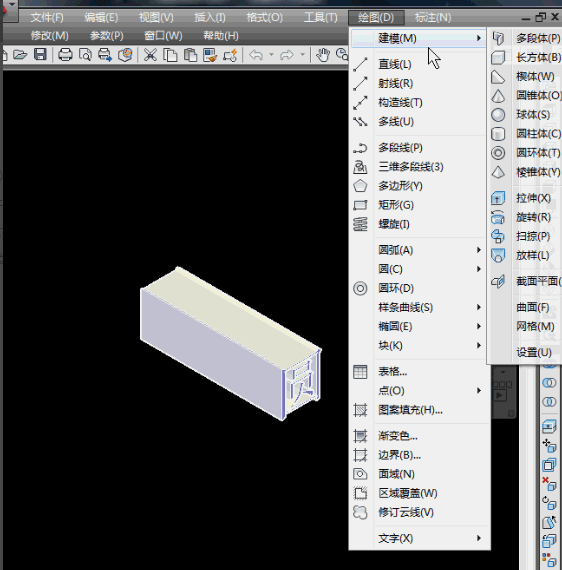562x570 pixels.
Task: Click the Extrude (拉伸) icon
Action: 498,198
